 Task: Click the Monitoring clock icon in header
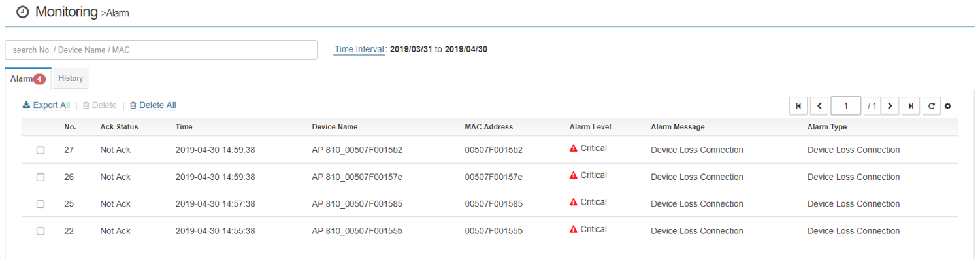22,12
